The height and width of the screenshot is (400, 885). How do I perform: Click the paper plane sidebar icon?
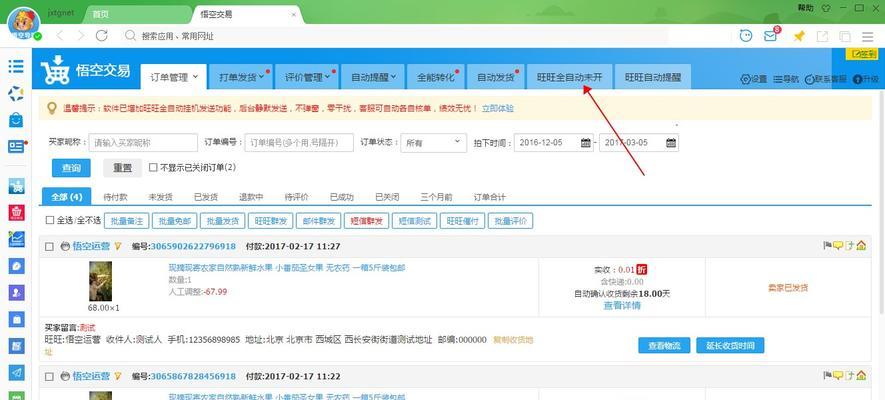[16, 373]
